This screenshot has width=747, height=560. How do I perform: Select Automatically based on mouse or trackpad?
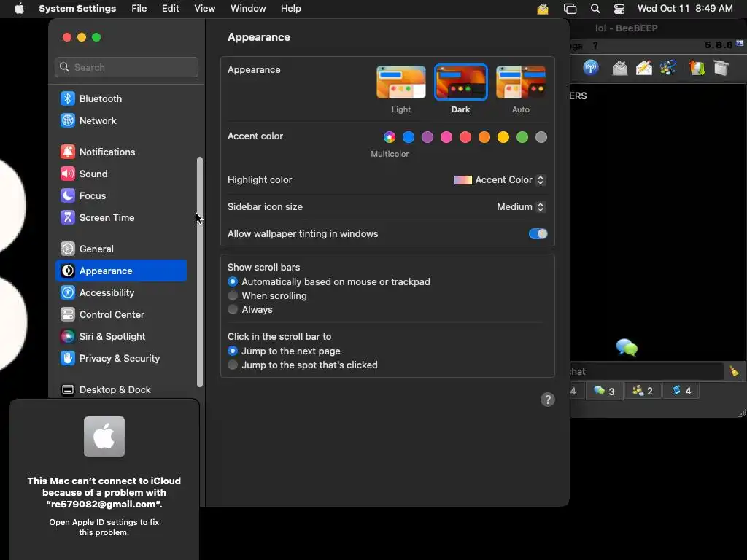coord(233,282)
